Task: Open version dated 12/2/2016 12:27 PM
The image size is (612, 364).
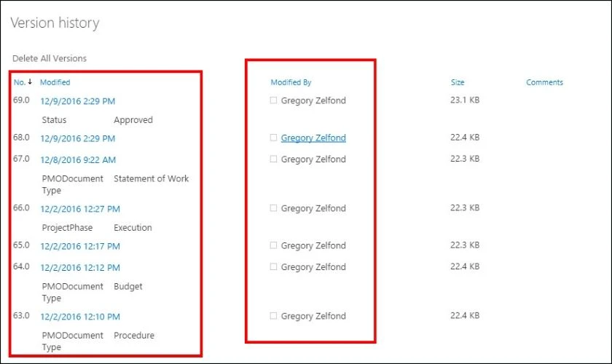Action: tap(80, 209)
